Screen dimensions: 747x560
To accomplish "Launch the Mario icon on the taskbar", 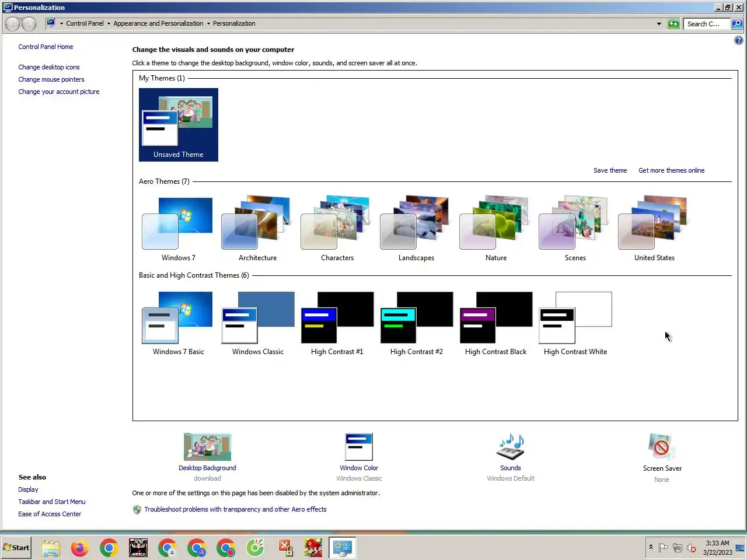I will click(x=313, y=548).
